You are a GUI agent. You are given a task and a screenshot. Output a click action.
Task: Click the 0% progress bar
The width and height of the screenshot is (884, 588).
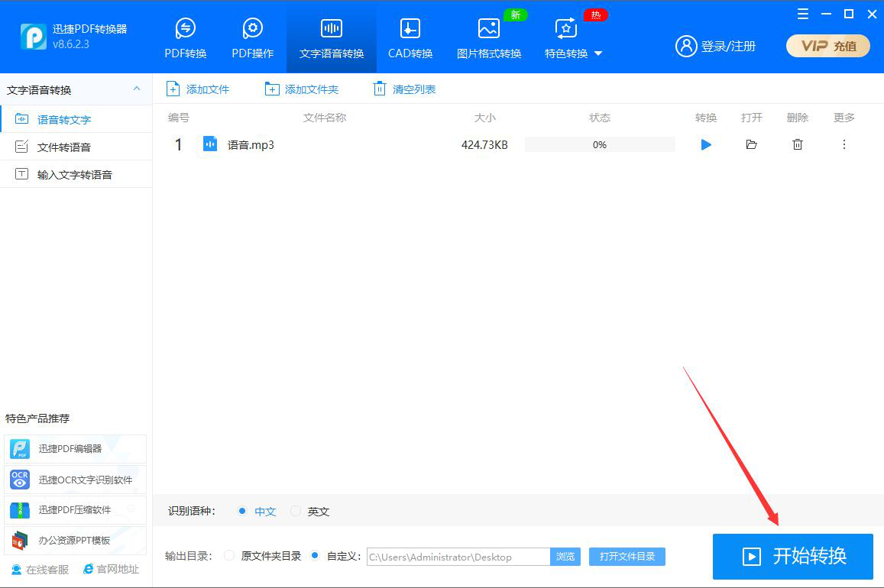(x=599, y=145)
